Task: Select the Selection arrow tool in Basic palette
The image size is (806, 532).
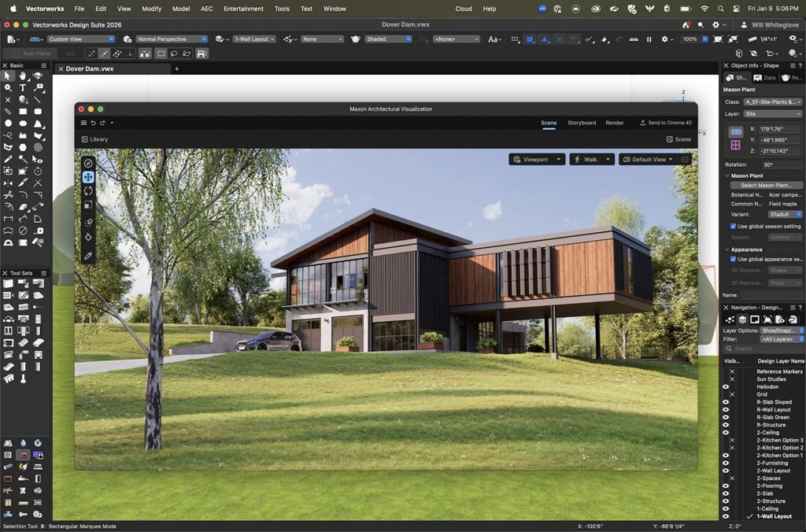Action: click(8, 76)
